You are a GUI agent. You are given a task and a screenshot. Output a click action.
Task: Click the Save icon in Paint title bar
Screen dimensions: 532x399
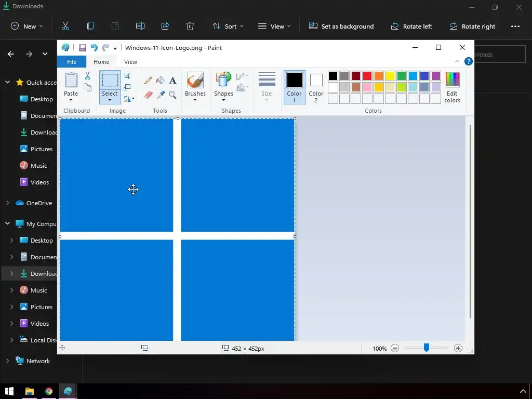point(83,48)
